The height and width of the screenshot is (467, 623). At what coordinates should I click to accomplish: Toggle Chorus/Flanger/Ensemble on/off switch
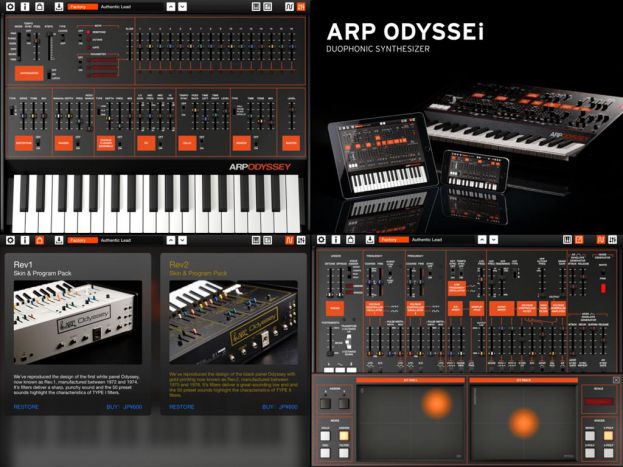(x=120, y=143)
